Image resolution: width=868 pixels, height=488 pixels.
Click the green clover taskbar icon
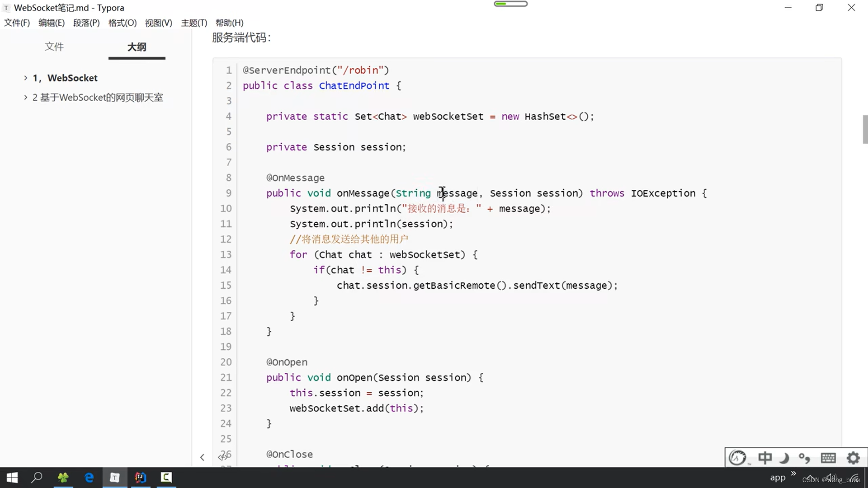coord(63,477)
